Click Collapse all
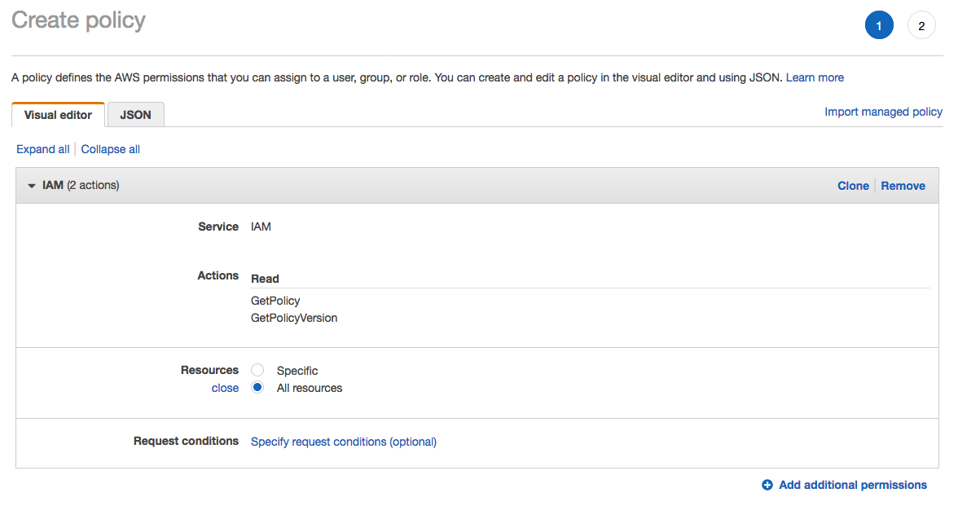Screen dimensions: 980x528 111,149
